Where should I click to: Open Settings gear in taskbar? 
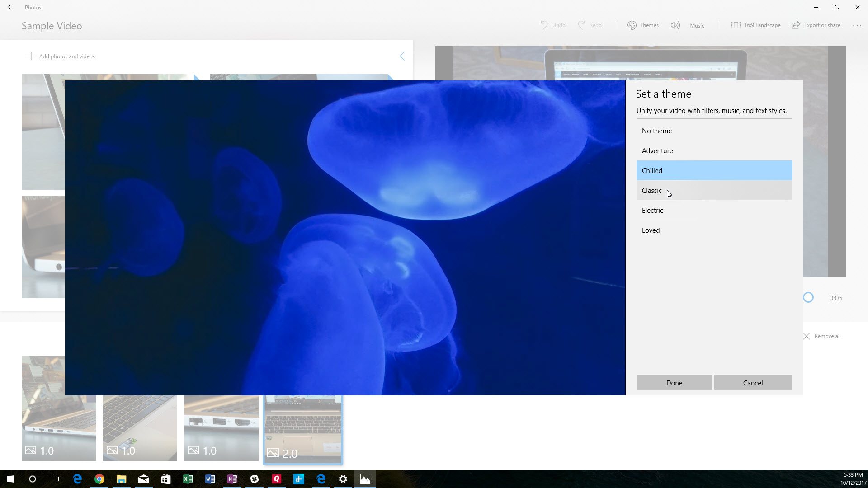coord(343,479)
